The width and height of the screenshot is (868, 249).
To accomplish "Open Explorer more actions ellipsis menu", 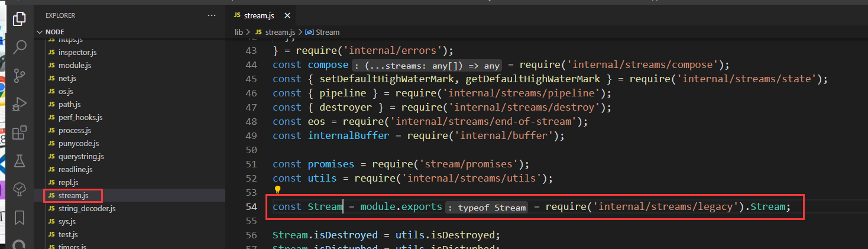I will click(x=212, y=15).
